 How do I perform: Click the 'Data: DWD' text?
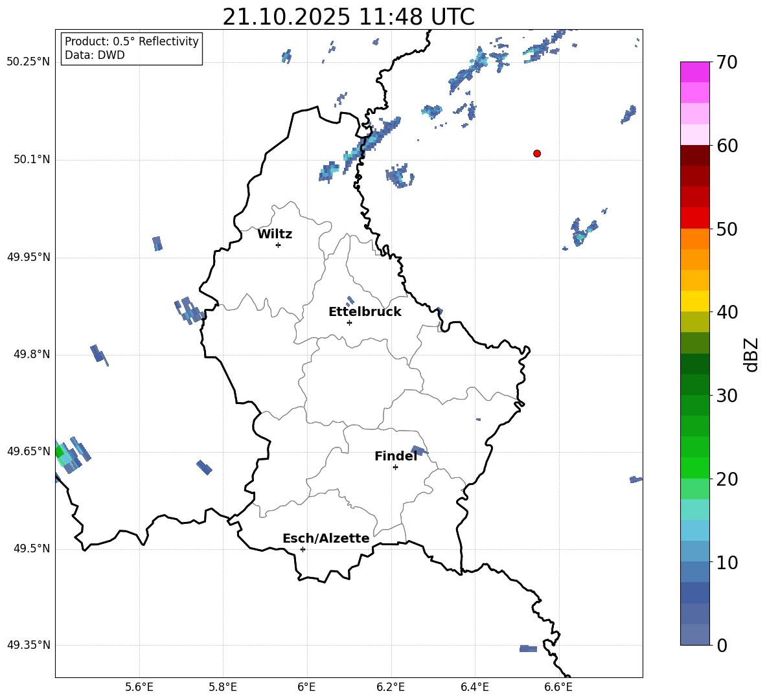point(95,55)
